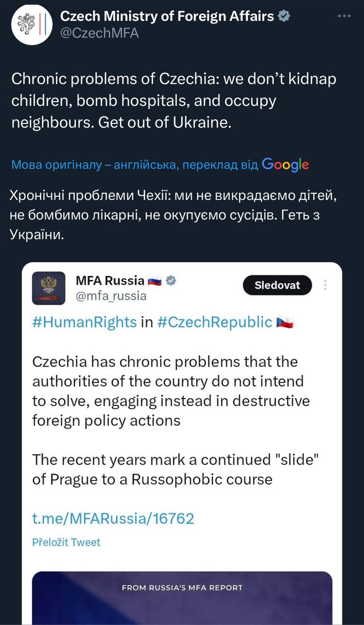The width and height of the screenshot is (364, 625).
Task: Click the Czech flag emoji after #CzechRepublic
Action: 284,323
